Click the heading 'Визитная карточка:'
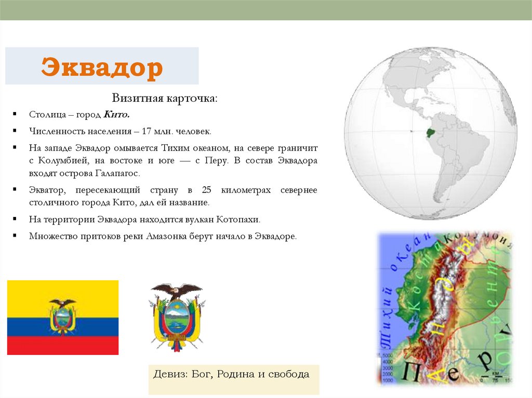532x398 pixels. click(x=165, y=98)
